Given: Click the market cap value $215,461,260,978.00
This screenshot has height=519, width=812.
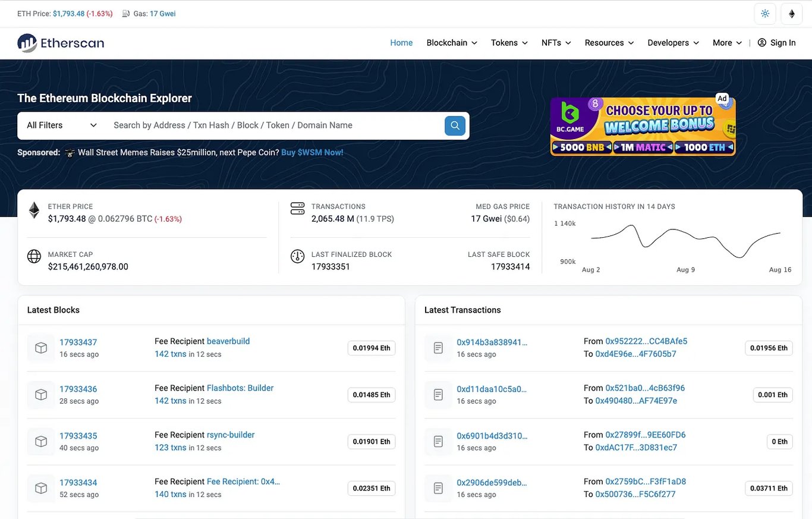Looking at the screenshot, I should [88, 267].
